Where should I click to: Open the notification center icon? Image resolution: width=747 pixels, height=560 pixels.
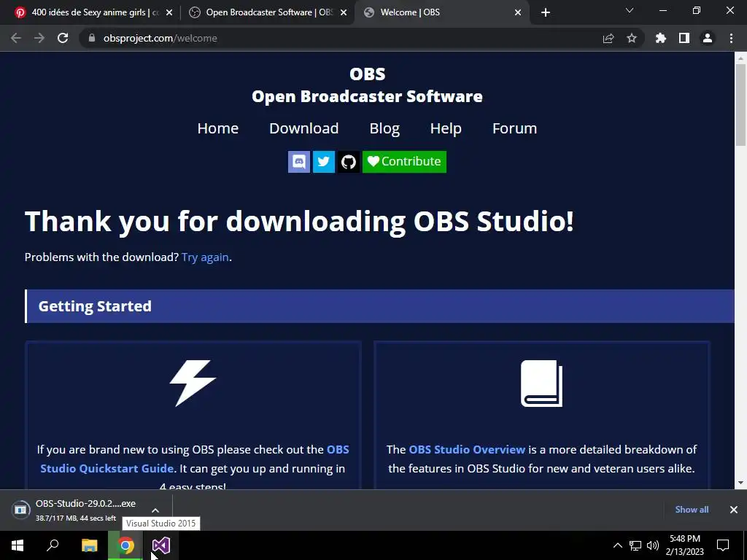click(723, 545)
